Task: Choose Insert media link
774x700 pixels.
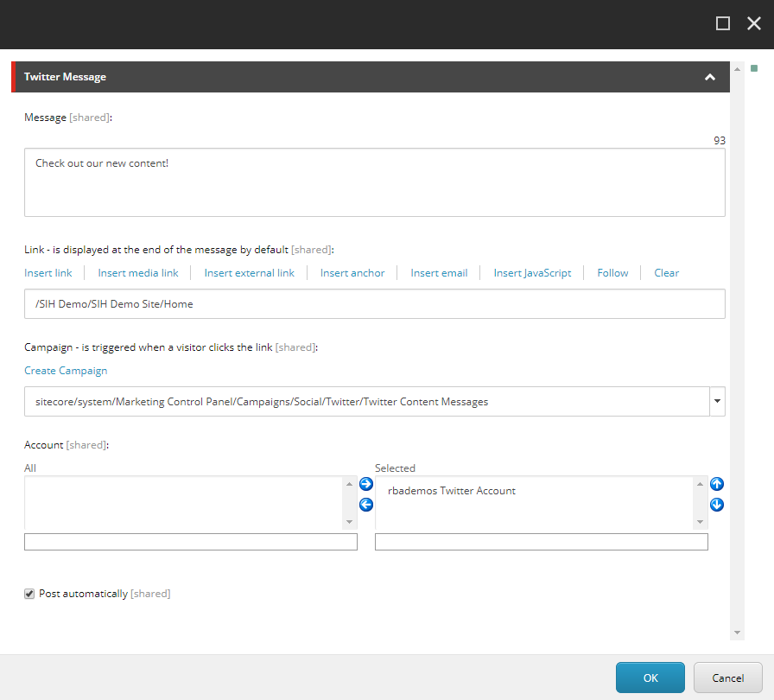Action: click(137, 272)
